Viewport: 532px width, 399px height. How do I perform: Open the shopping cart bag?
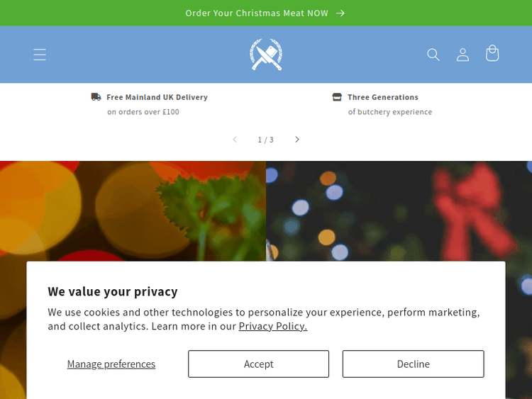coord(492,55)
